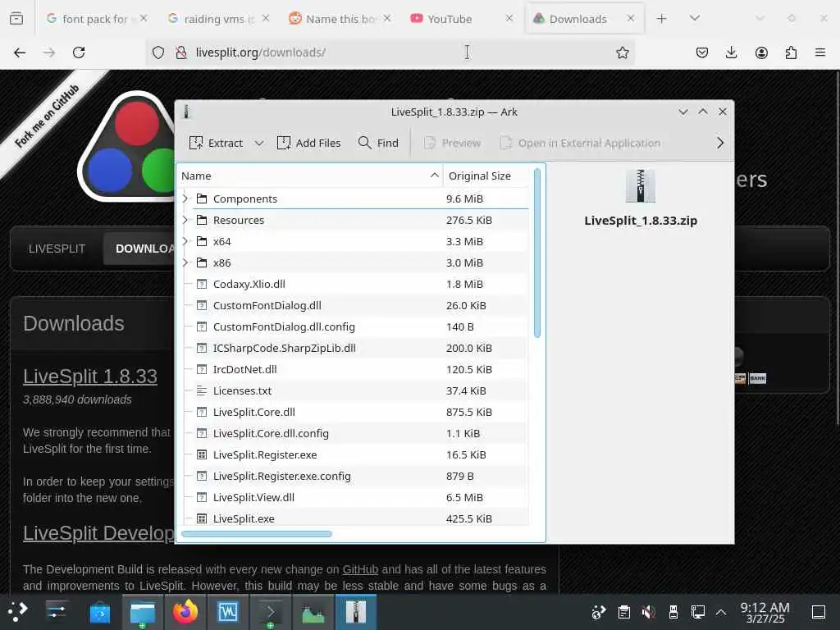This screenshot has width=840, height=630.
Task: Open tracking protection shield icon
Action: click(x=158, y=52)
